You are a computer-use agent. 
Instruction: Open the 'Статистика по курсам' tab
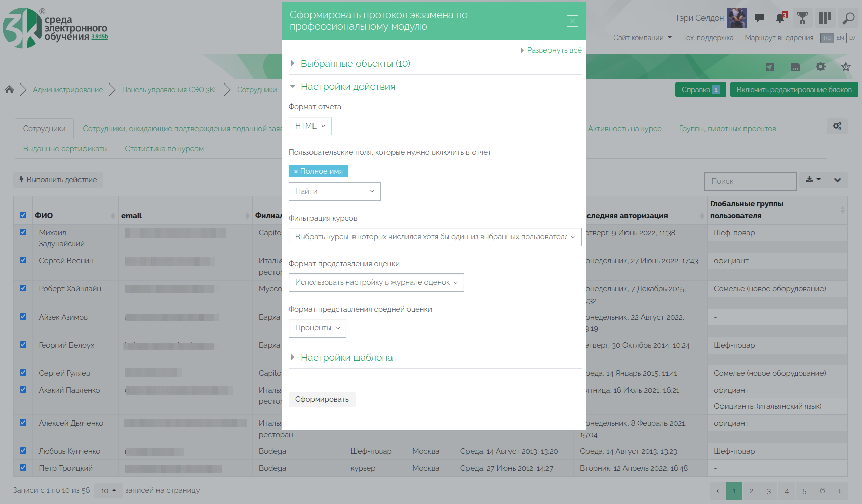click(x=164, y=149)
